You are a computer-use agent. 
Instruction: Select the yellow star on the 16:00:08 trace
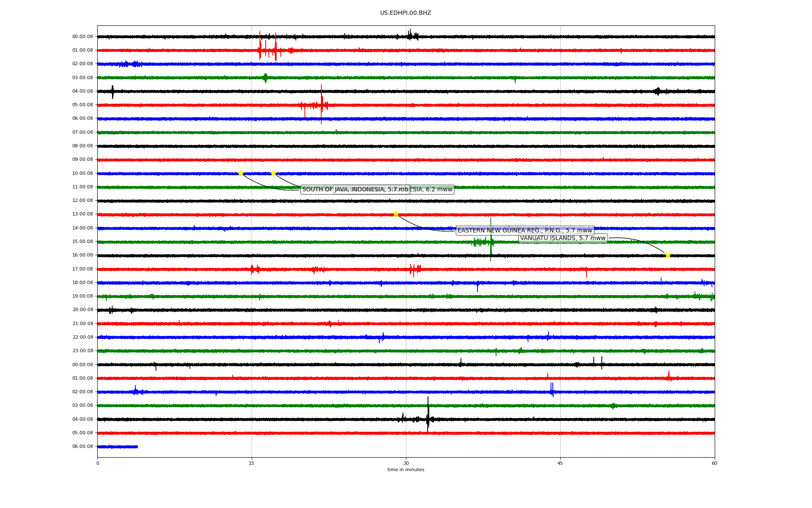pos(668,255)
